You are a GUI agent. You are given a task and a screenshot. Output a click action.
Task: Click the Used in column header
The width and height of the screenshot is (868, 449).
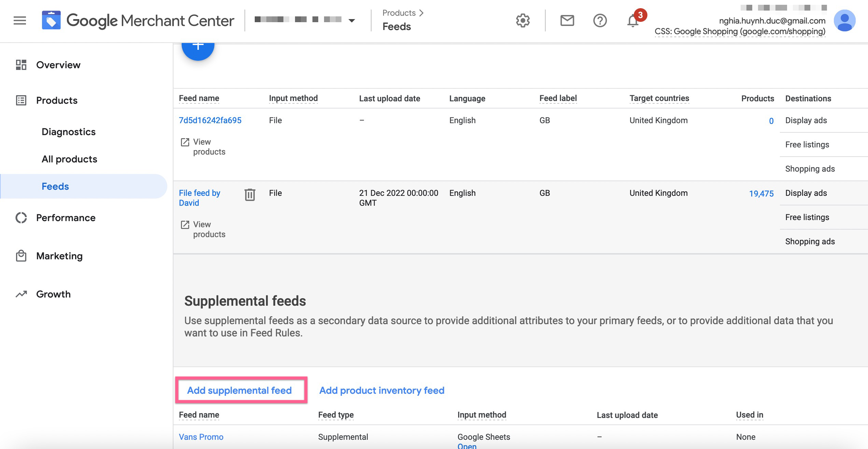click(x=750, y=415)
